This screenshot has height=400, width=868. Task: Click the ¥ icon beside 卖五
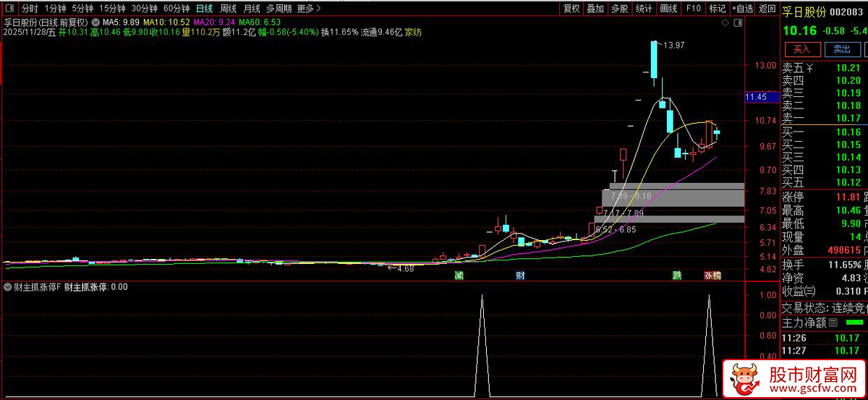coord(810,69)
